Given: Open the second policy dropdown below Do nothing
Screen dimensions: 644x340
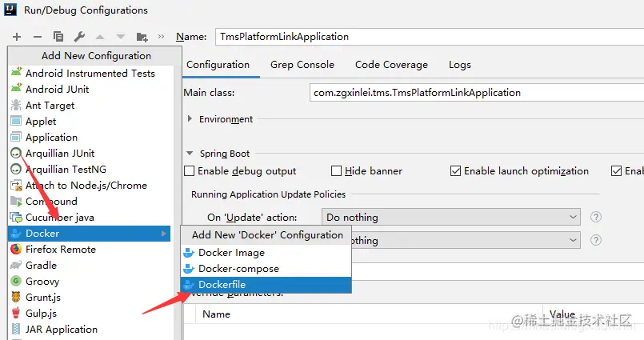Looking at the screenshot, I should point(466,240).
